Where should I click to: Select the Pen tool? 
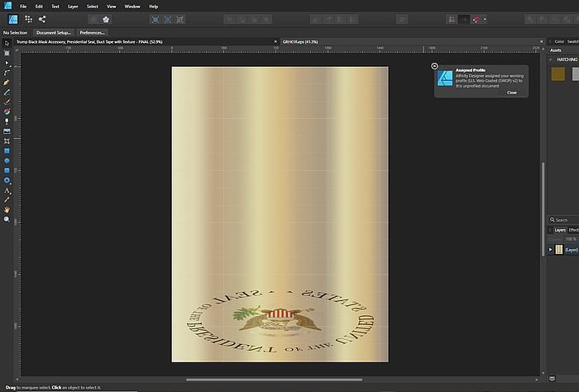(x=7, y=83)
